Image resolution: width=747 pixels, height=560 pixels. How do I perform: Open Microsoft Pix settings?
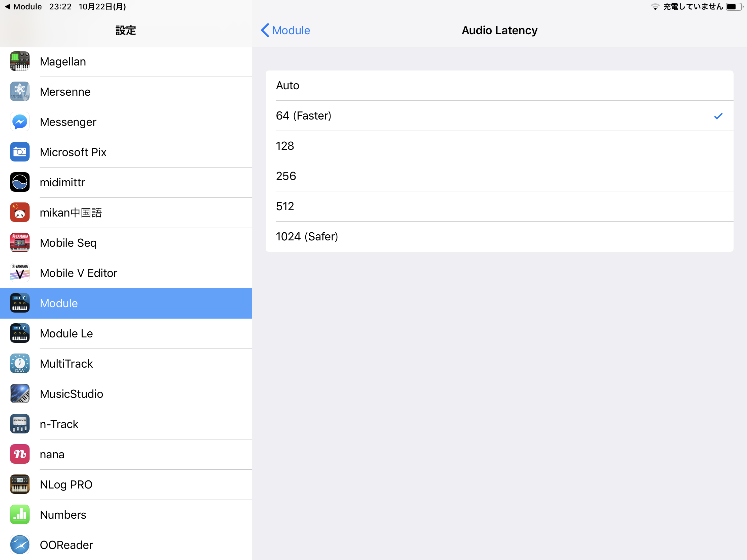[x=126, y=152]
